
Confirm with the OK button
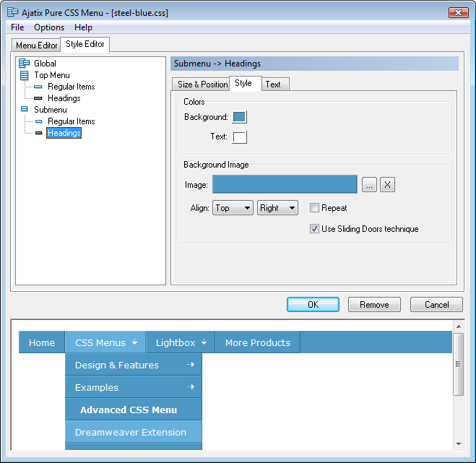[x=313, y=305]
